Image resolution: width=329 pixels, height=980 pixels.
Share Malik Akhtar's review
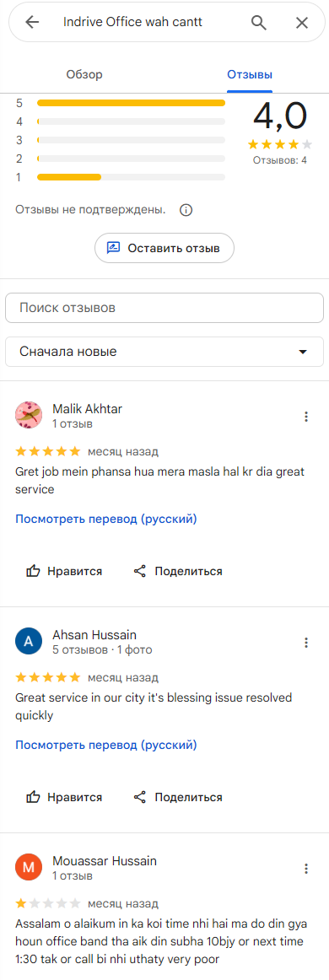tap(178, 571)
